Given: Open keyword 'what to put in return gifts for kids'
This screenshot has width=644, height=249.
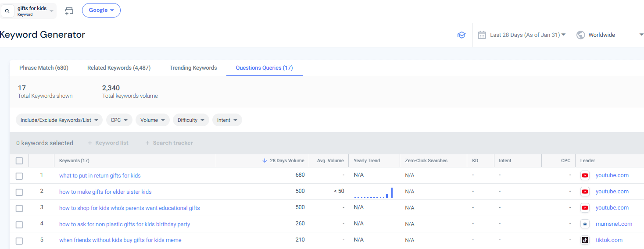Looking at the screenshot, I should (x=100, y=175).
